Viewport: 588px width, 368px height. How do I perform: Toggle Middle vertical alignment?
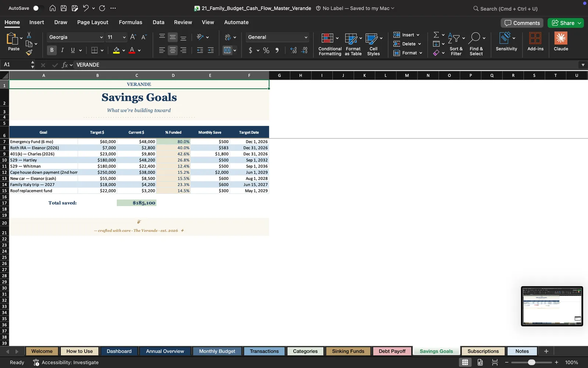172,37
